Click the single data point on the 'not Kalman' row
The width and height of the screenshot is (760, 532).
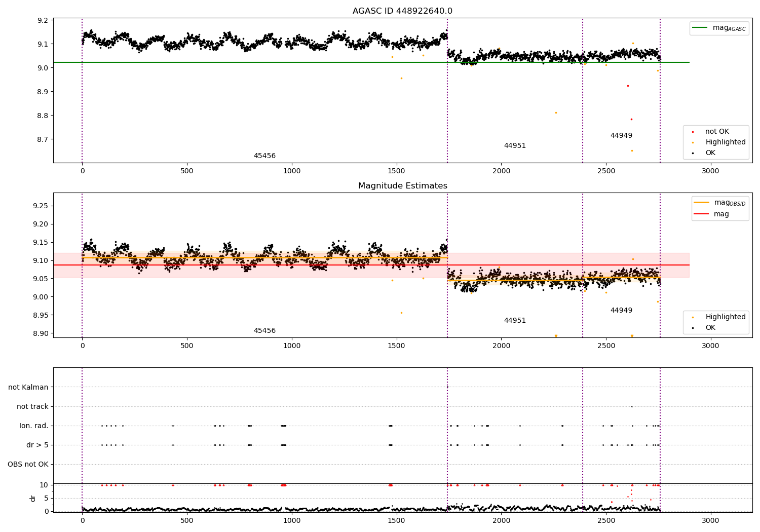(x=447, y=387)
